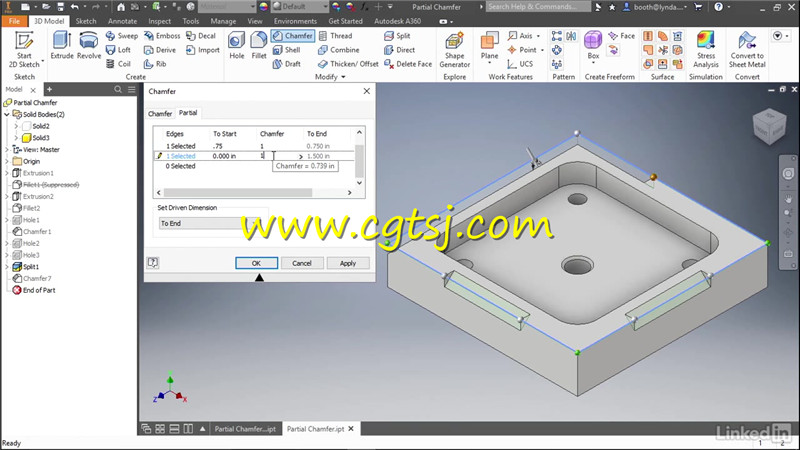Choose the Sweep tool
This screenshot has width=800, height=450.
click(x=121, y=36)
